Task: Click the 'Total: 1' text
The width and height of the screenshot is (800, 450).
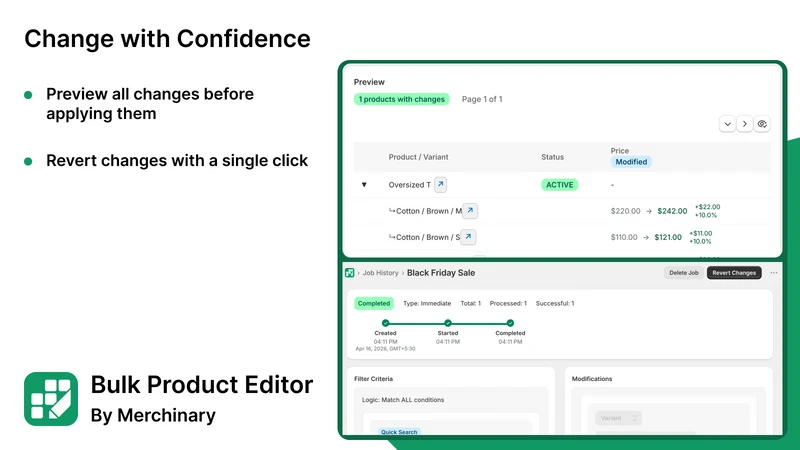Action: click(470, 303)
